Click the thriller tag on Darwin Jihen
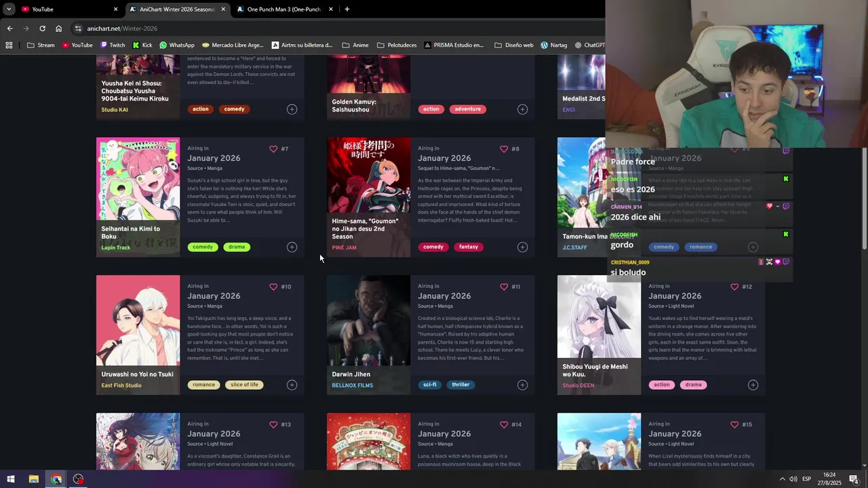The height and width of the screenshot is (488, 868). point(460,385)
